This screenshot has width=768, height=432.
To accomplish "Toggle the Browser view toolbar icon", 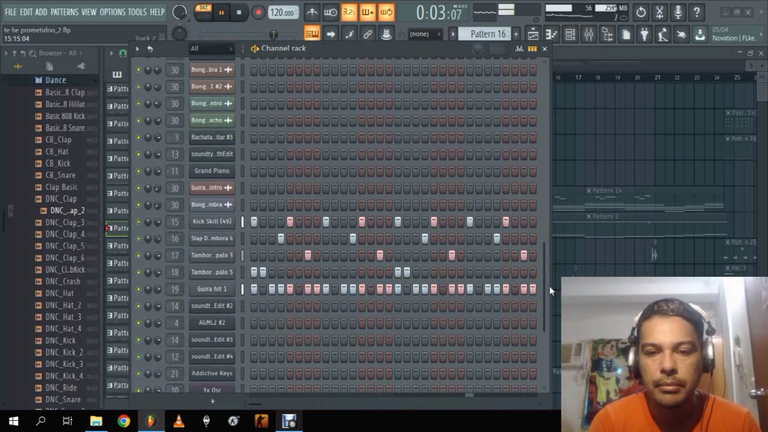I will (x=607, y=34).
